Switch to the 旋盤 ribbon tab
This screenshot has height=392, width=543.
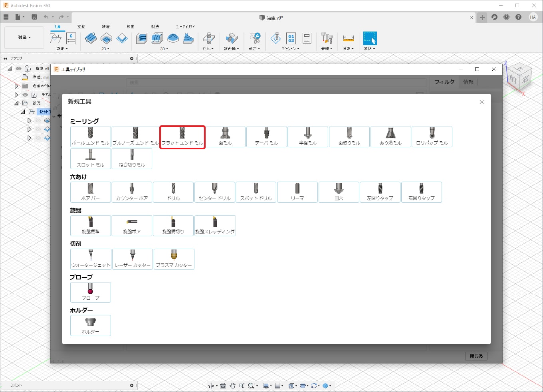[81, 27]
